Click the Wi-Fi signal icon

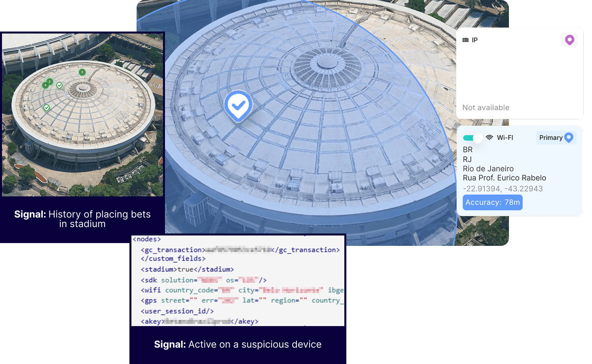pyautogui.click(x=489, y=138)
